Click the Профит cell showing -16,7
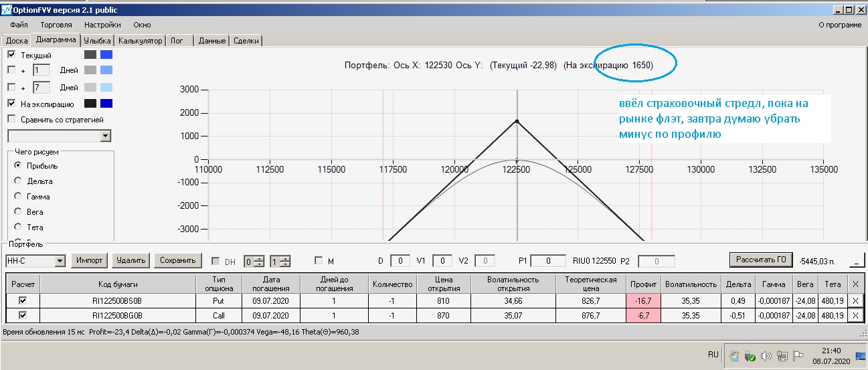Viewport: 868px width, 370px height. [x=645, y=300]
